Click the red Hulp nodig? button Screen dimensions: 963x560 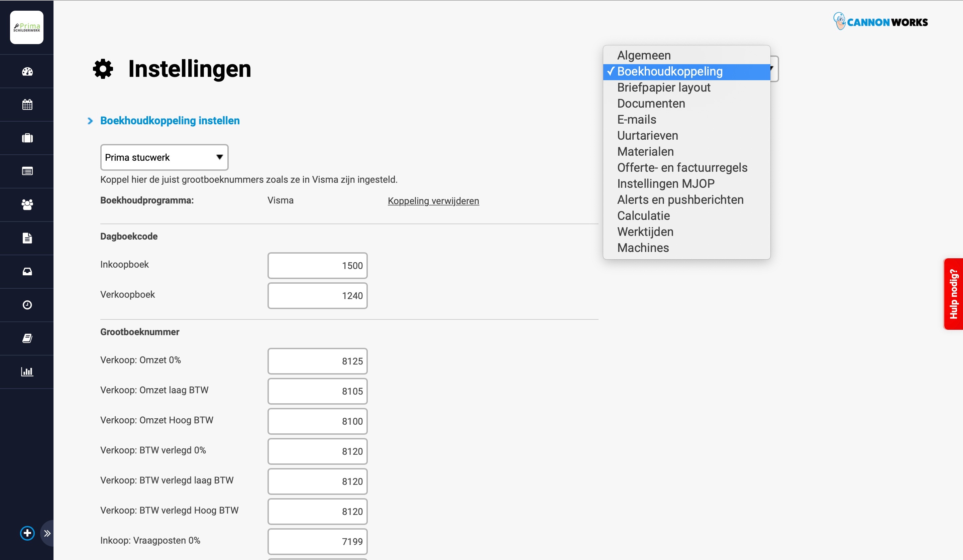953,294
